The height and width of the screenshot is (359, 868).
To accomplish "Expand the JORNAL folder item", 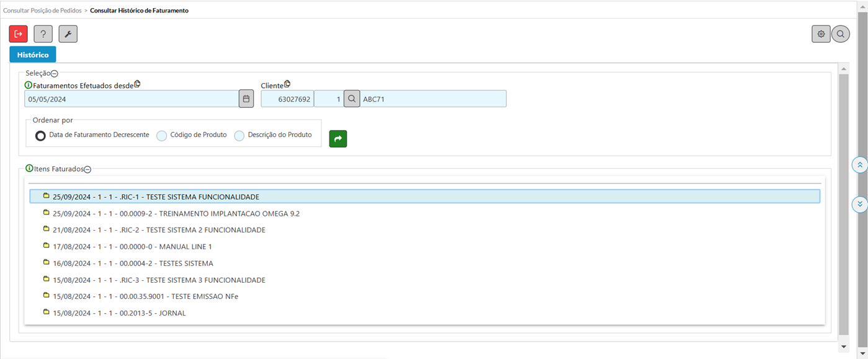I will pos(47,313).
